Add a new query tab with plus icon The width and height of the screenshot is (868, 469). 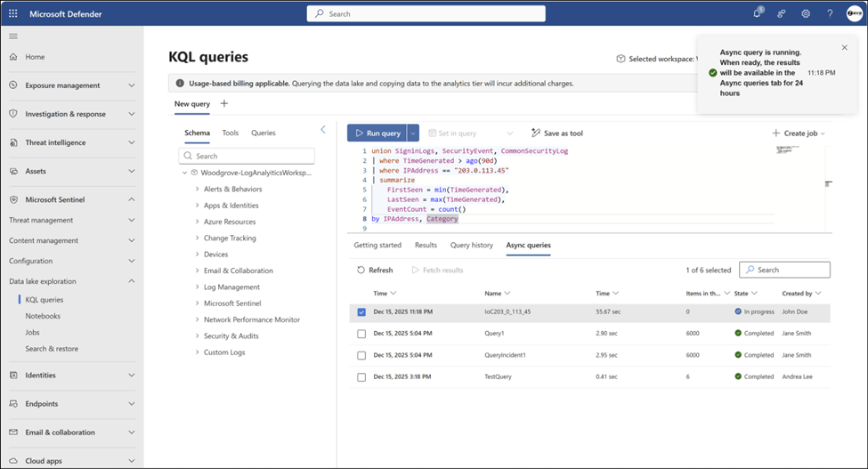click(224, 103)
